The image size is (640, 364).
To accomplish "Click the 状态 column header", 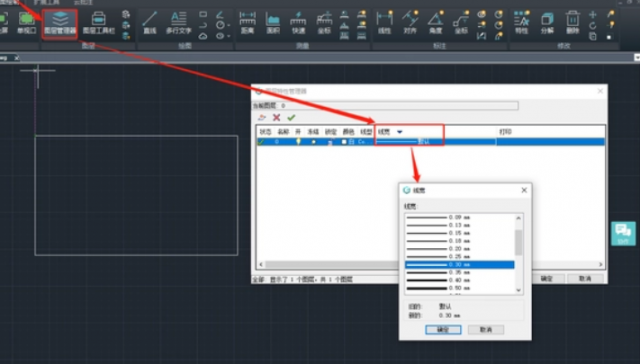I will [x=266, y=132].
